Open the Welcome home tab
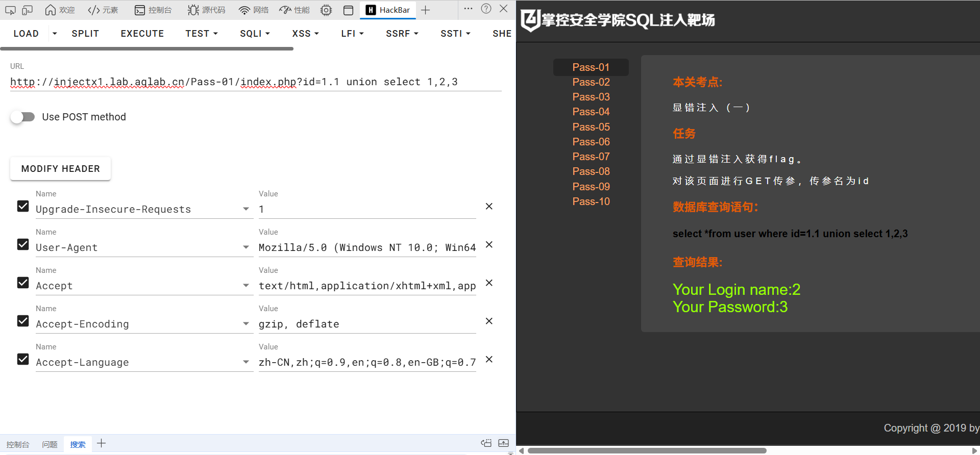980x455 pixels. pos(60,10)
